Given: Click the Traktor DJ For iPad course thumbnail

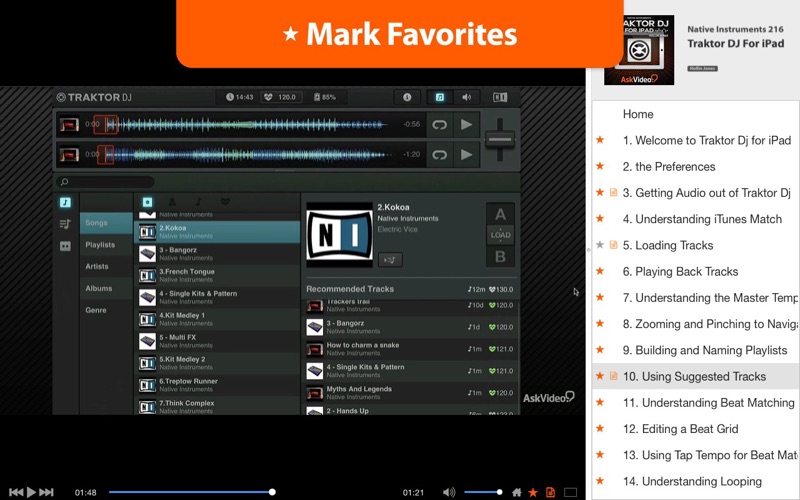Looking at the screenshot, I should point(639,50).
